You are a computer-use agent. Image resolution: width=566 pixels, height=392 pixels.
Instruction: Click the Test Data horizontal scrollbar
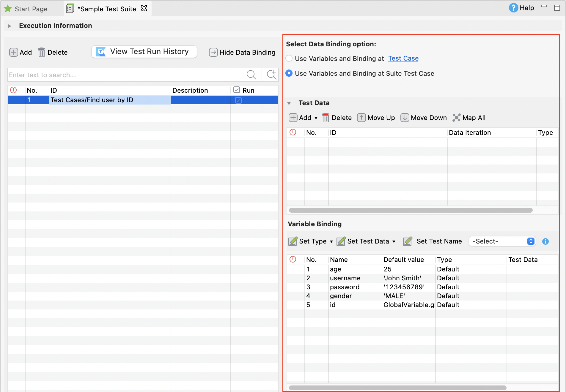[411, 210]
